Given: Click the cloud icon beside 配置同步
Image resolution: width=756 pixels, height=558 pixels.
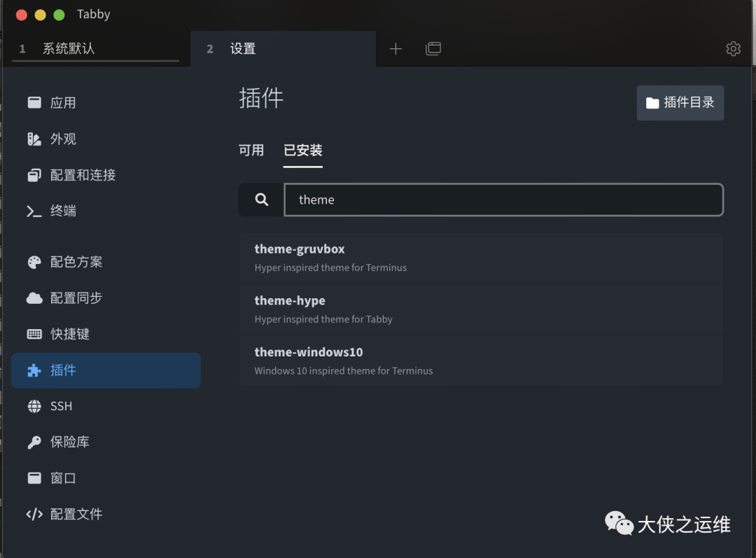Looking at the screenshot, I should (34, 298).
